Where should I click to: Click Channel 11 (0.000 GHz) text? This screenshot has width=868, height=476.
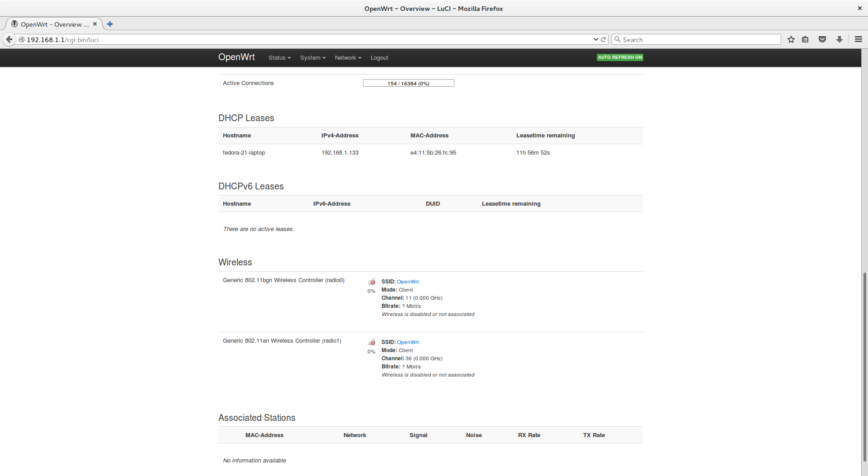pos(412,298)
